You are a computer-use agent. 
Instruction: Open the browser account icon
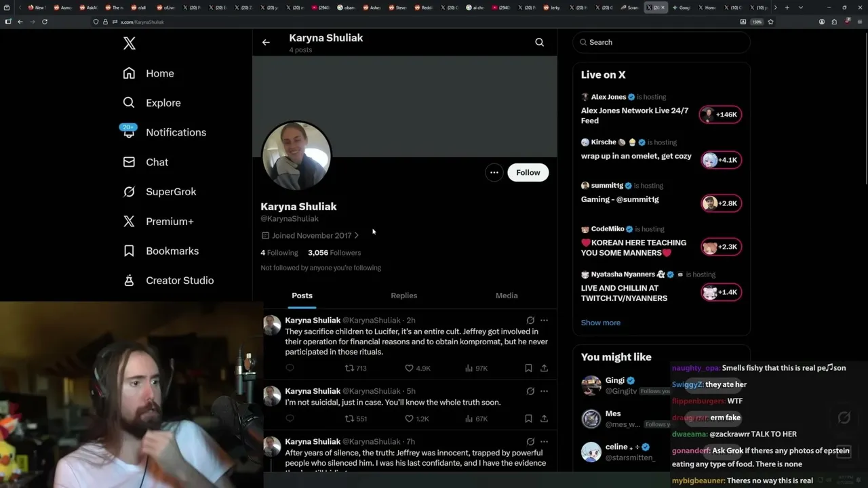tap(822, 22)
